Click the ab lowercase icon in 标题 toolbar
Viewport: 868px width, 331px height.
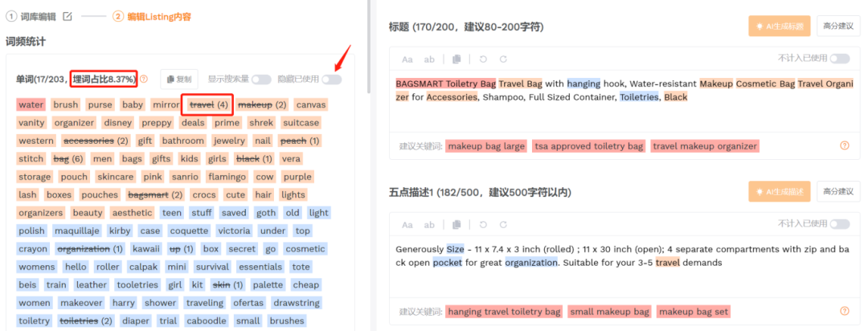(x=429, y=59)
